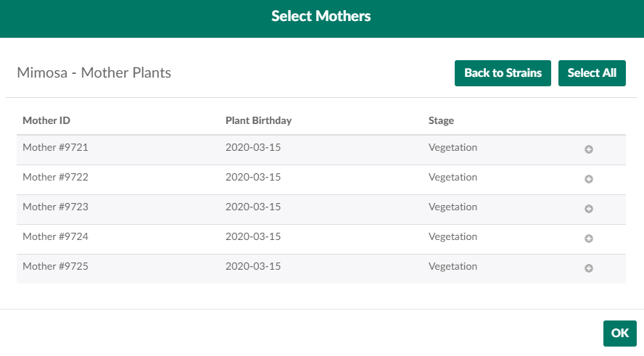Add Mother #9725 with plus icon
The width and height of the screenshot is (644, 356).
click(x=589, y=268)
